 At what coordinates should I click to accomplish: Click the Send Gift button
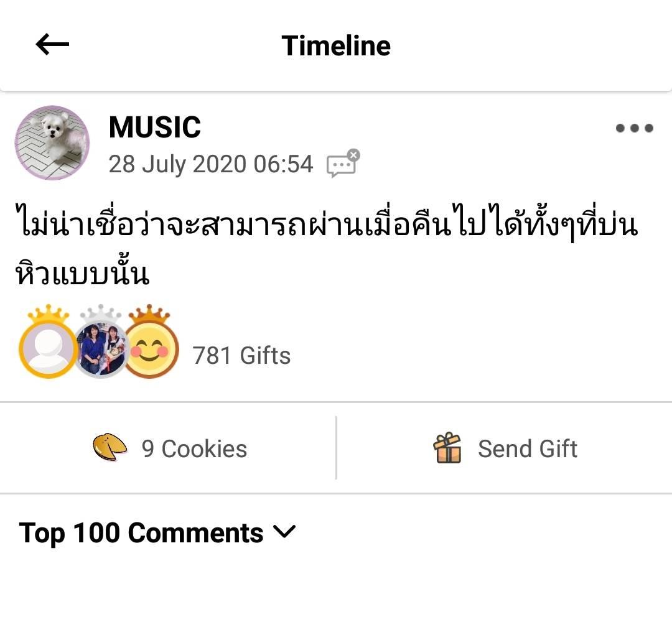(x=505, y=448)
